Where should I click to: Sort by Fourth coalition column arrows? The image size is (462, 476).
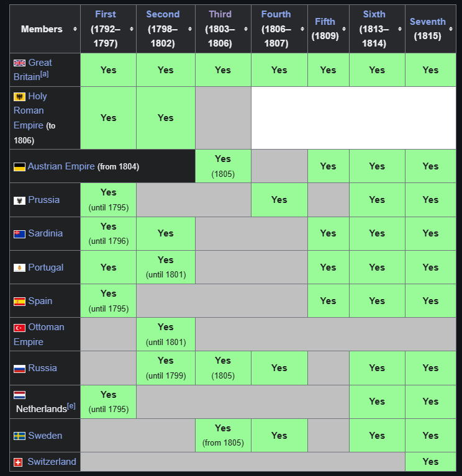(302, 29)
